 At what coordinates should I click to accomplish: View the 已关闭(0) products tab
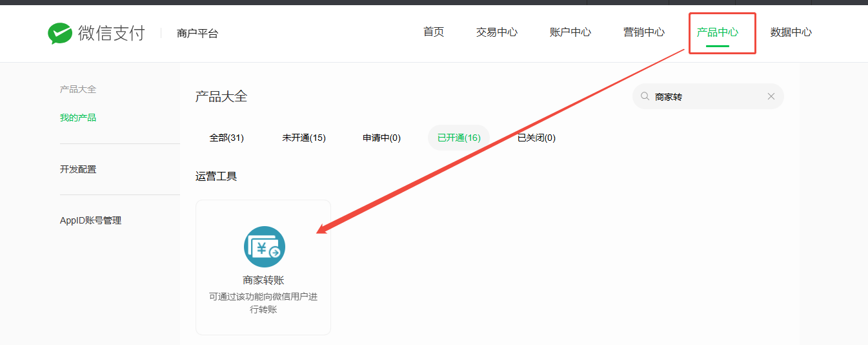pos(536,138)
